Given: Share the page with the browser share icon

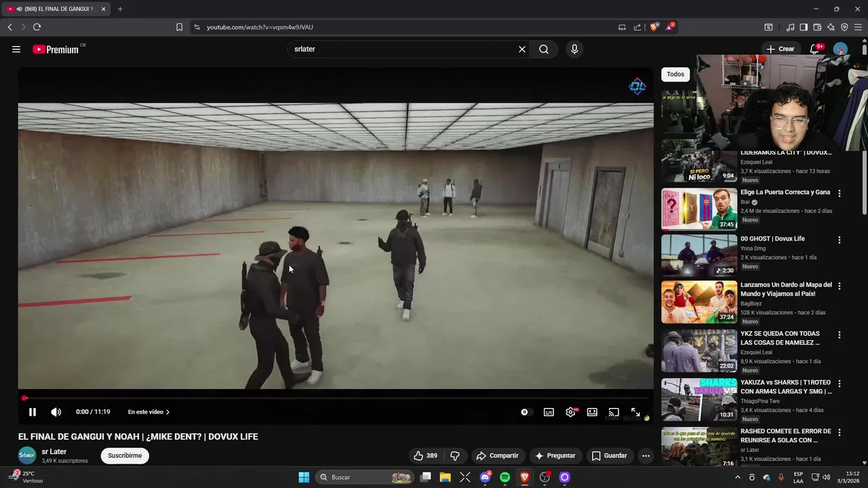Looking at the screenshot, I should click(637, 27).
